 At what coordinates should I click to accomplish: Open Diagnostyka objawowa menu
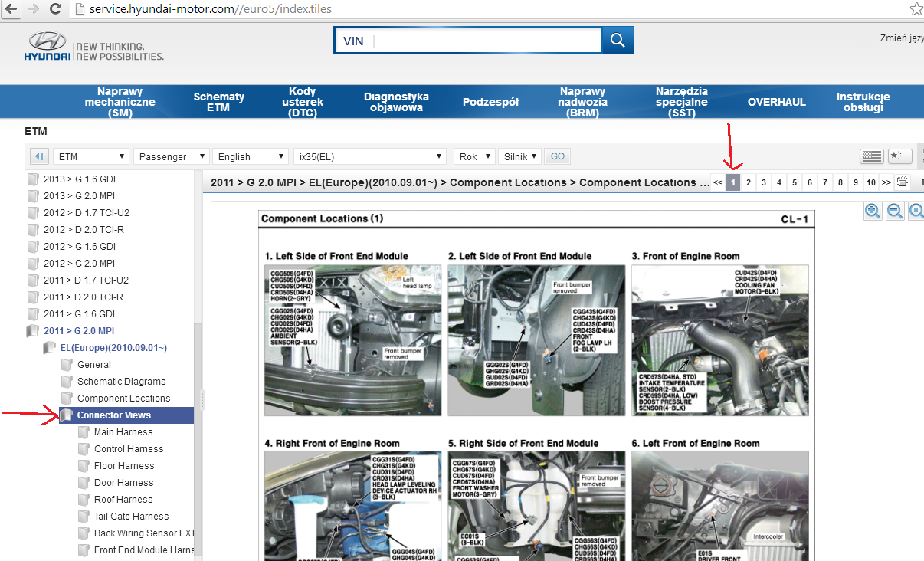coord(396,102)
